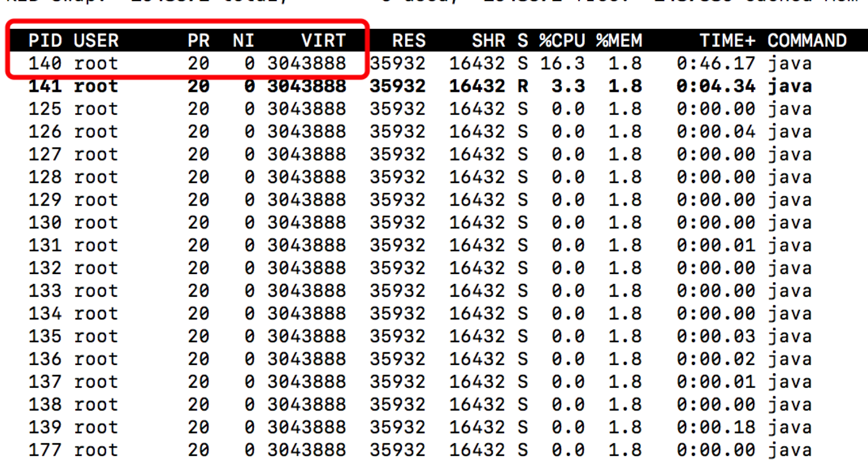Click PID 130 in the list

(x=45, y=222)
